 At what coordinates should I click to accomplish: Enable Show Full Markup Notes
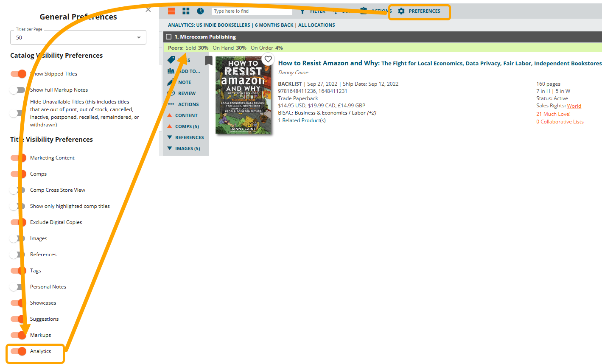pos(17,90)
